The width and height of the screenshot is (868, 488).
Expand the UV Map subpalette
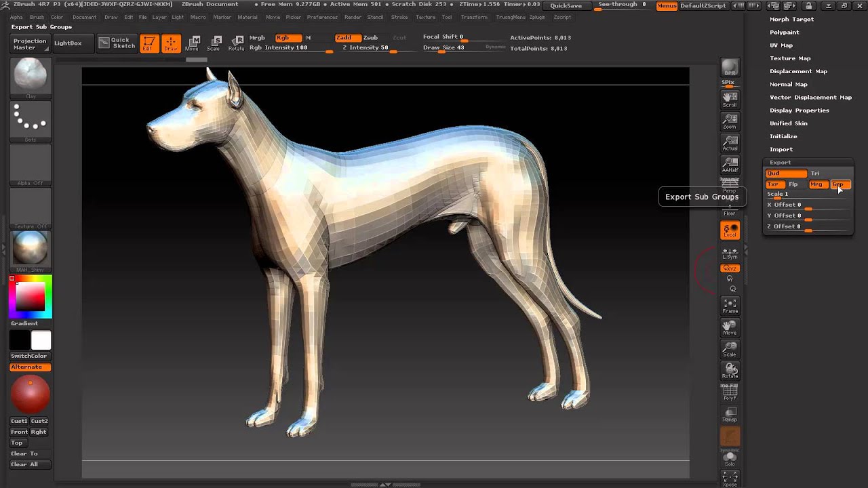tap(781, 45)
